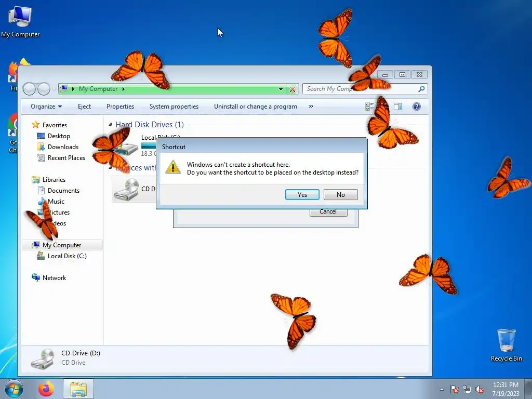Show more toolbar commands chevron
The width and height of the screenshot is (532, 399).
[x=311, y=107]
